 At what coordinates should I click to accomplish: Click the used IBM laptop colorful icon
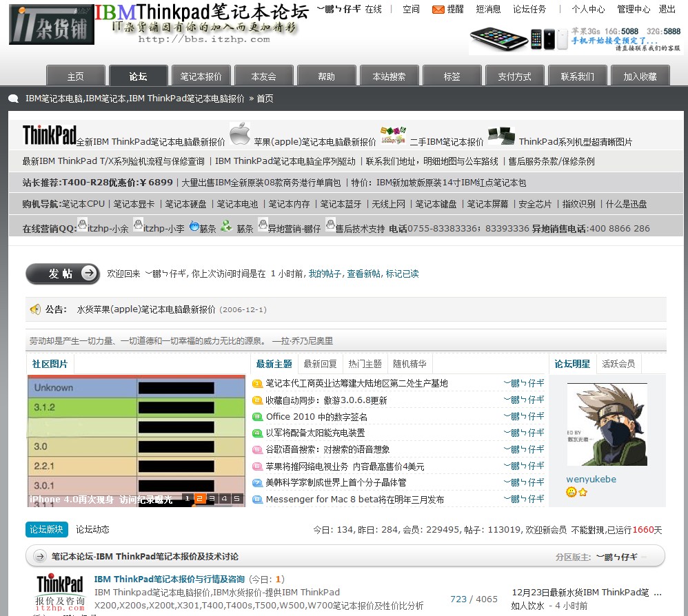(x=393, y=135)
